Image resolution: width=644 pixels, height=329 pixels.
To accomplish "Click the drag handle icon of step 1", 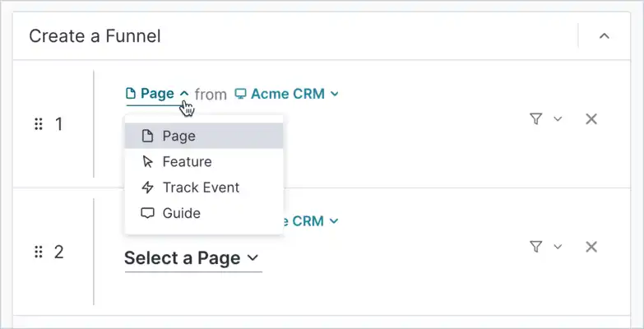I will click(x=39, y=124).
